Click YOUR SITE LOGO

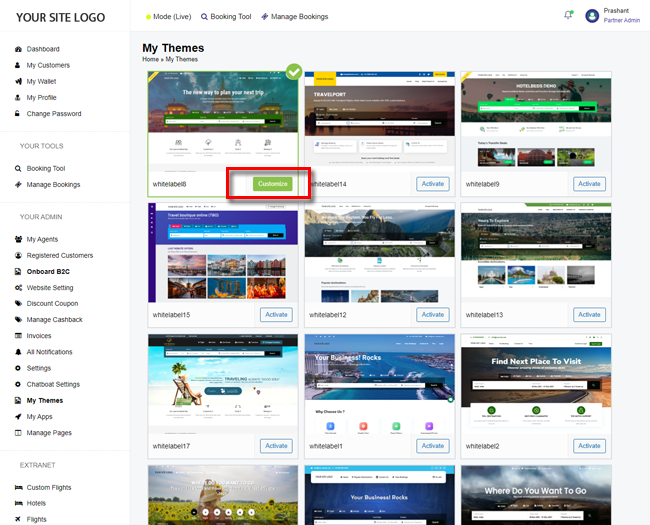pyautogui.click(x=61, y=17)
